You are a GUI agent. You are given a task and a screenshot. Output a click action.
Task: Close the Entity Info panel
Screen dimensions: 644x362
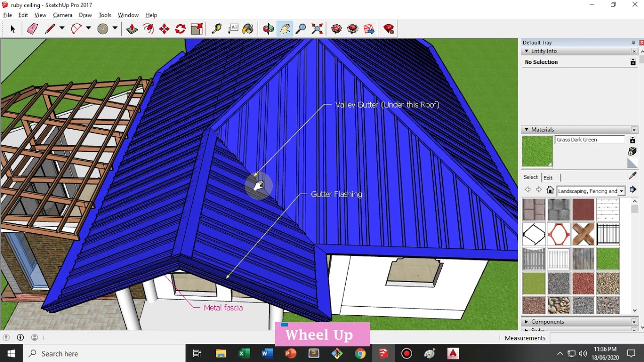tap(634, 51)
